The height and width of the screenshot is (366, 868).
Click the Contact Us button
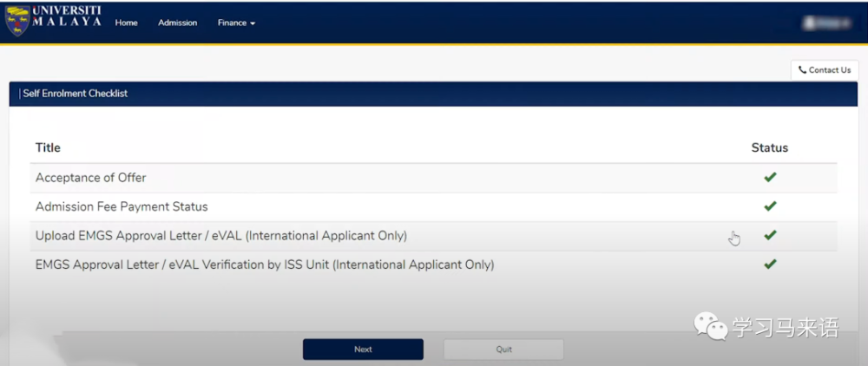point(825,70)
